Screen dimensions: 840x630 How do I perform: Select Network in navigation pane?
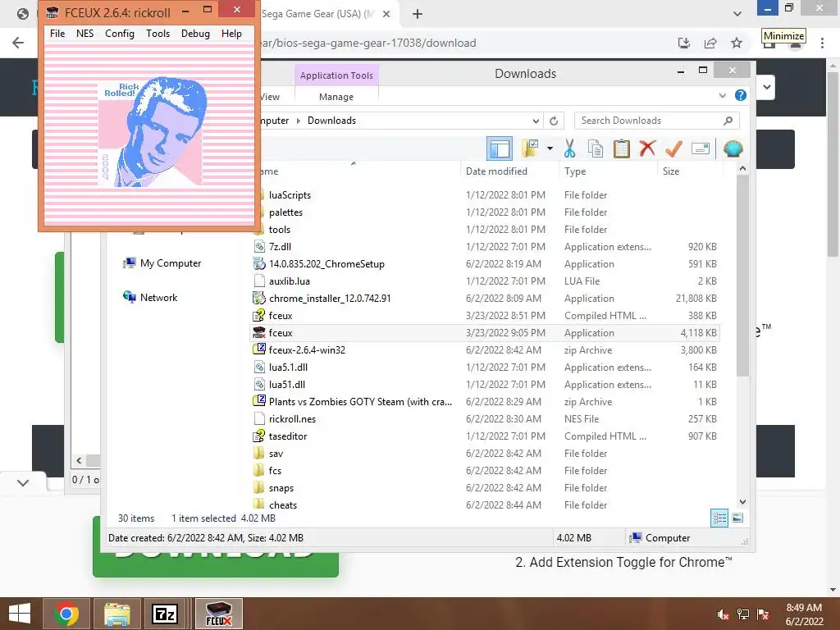pos(151,297)
